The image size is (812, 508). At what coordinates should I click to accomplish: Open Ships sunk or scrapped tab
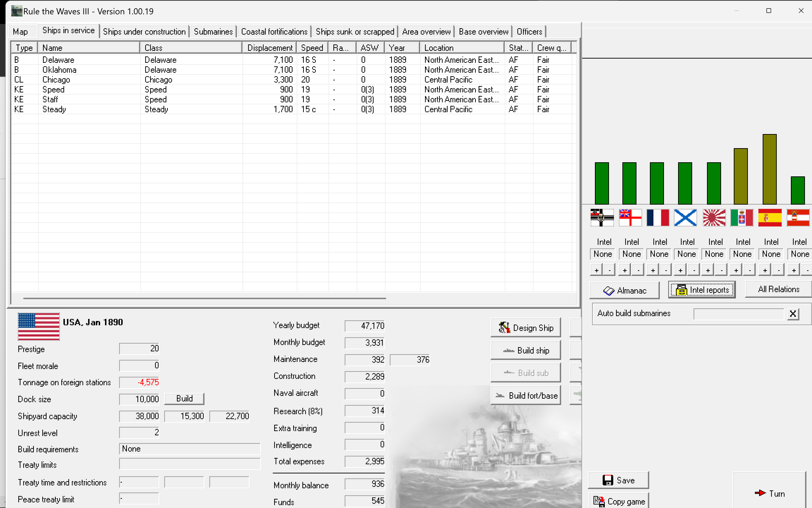pos(355,32)
